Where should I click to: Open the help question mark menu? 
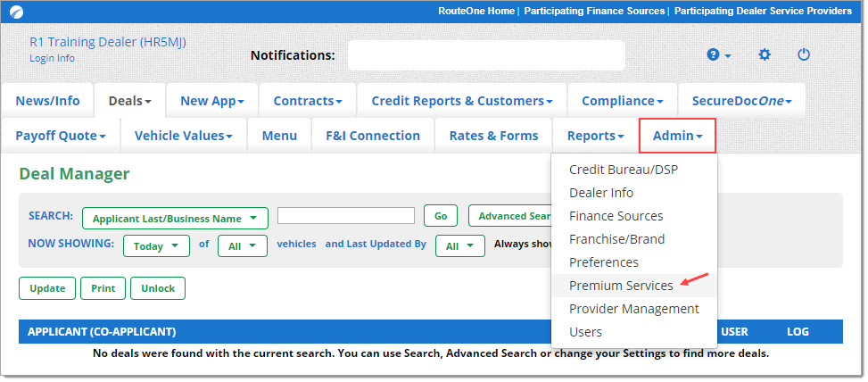point(718,54)
